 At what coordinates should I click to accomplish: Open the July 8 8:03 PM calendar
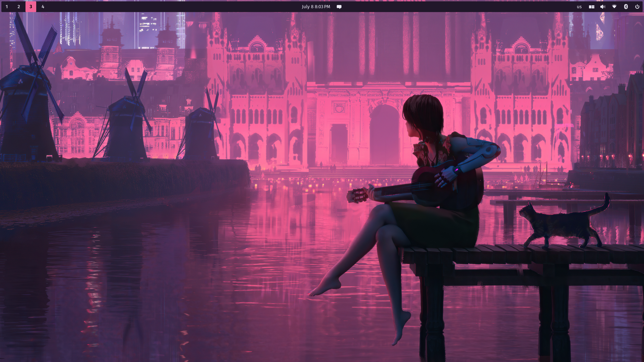316,7
